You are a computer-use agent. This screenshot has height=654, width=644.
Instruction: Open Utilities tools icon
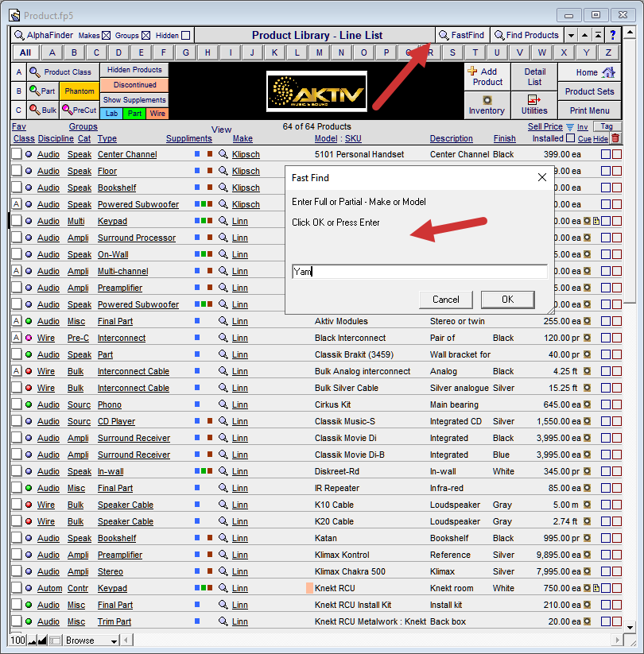(x=534, y=106)
